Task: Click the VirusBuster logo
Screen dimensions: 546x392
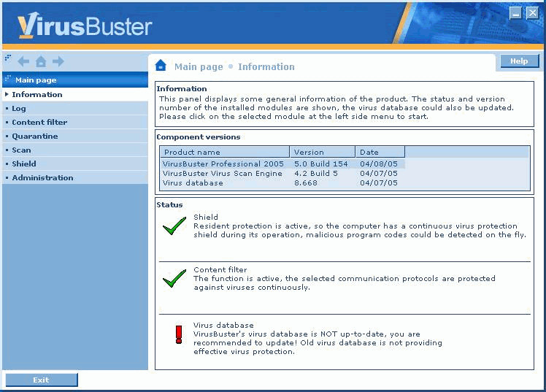Action: point(85,25)
